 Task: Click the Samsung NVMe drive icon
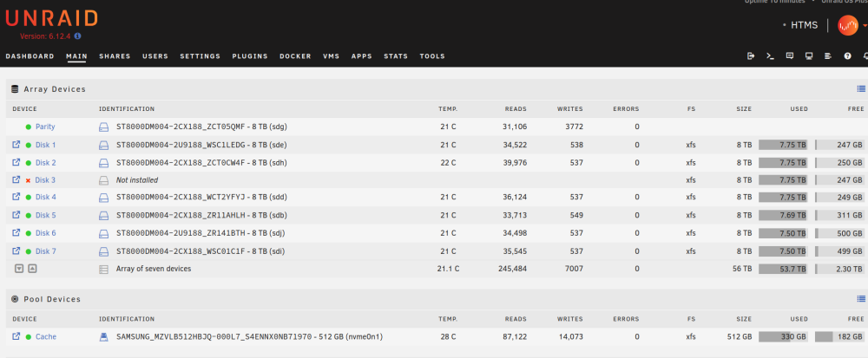pyautogui.click(x=103, y=337)
